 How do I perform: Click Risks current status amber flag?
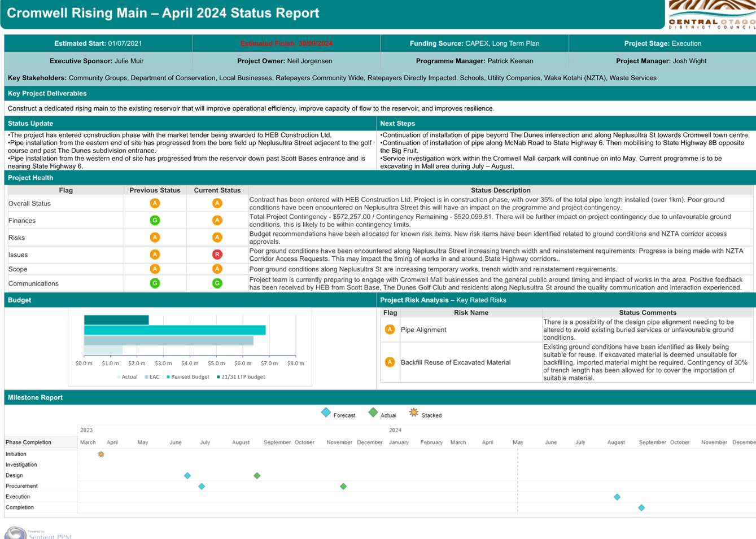click(x=217, y=238)
